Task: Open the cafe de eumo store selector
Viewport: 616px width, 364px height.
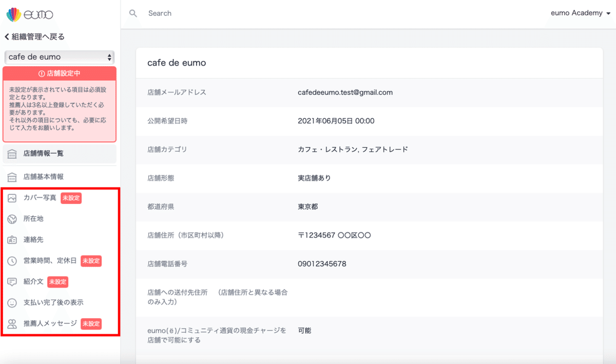Action: (x=60, y=57)
